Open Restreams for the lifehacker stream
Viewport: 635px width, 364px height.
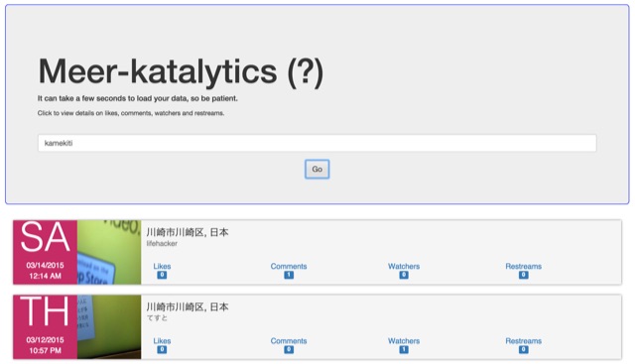523,266
